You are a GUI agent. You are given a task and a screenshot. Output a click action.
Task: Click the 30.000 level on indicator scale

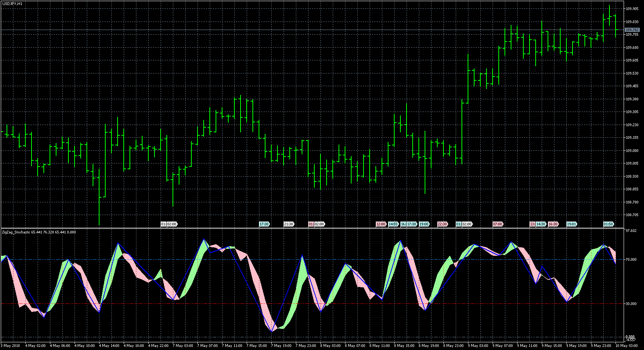pyautogui.click(x=631, y=304)
